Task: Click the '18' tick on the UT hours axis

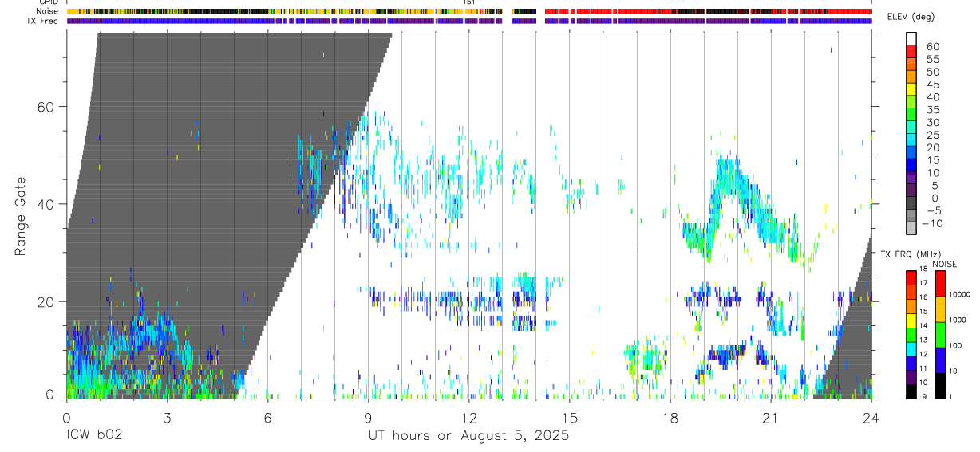Action: coord(670,418)
